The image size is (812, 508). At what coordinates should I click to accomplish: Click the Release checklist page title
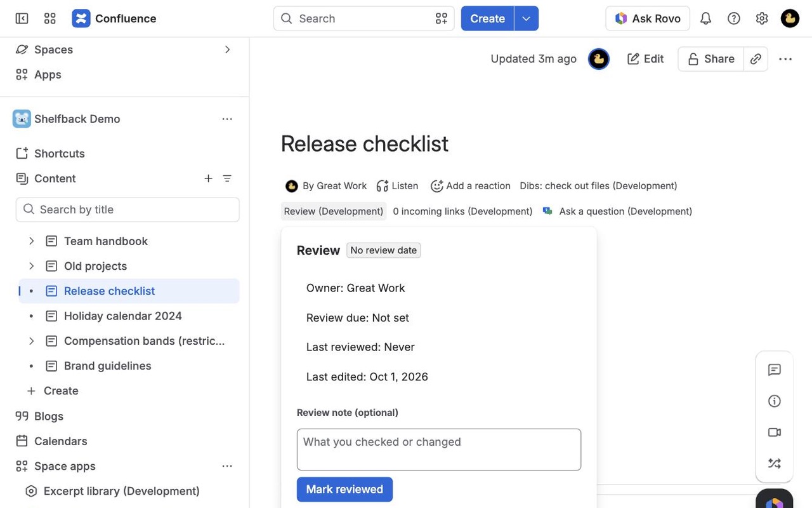365,144
